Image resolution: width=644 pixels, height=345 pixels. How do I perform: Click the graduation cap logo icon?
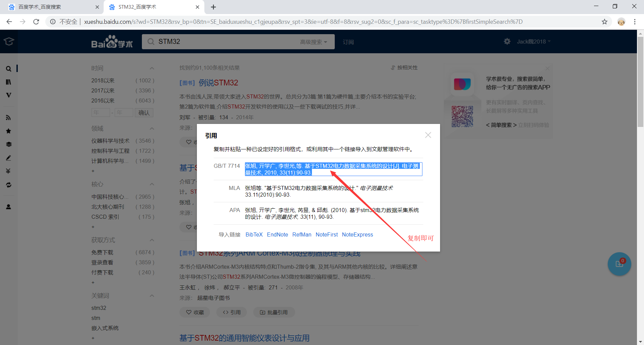(x=9, y=42)
